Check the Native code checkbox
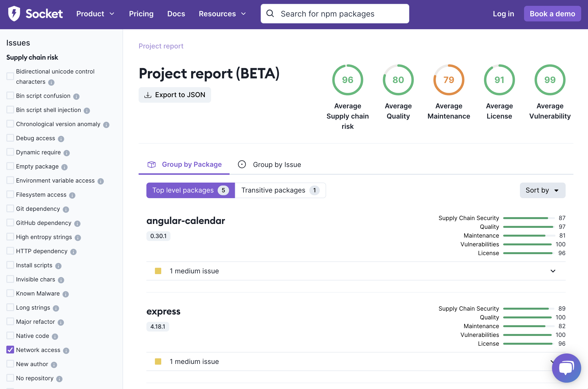Viewport: 588px width, 389px height. pos(10,335)
